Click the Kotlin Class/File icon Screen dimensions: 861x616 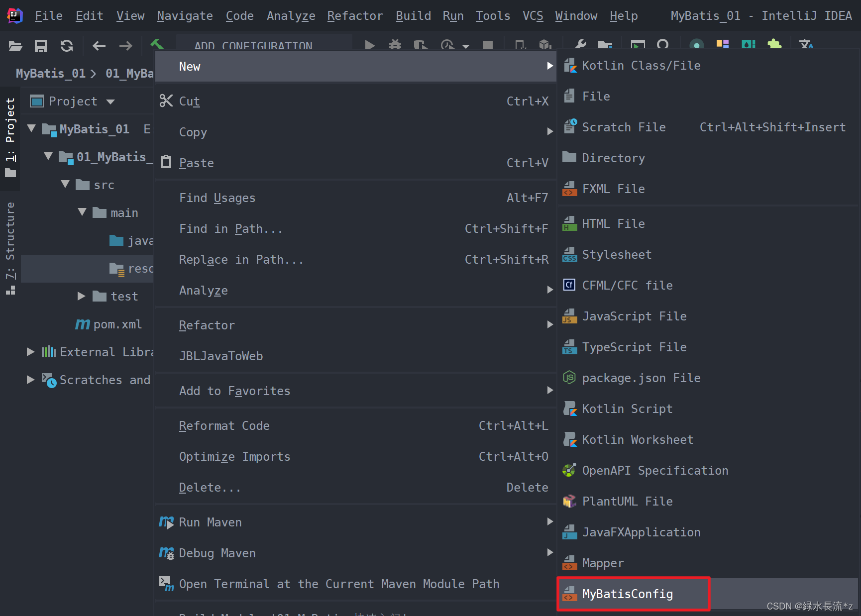coord(570,65)
